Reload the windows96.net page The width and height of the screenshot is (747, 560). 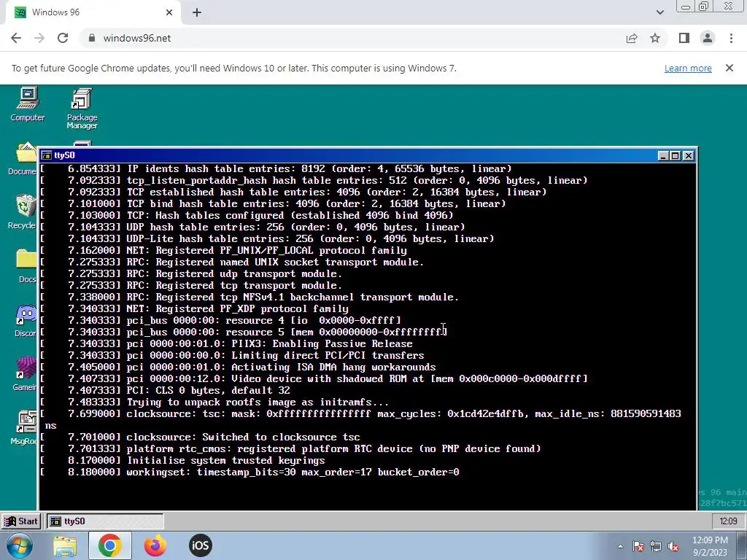coord(63,38)
